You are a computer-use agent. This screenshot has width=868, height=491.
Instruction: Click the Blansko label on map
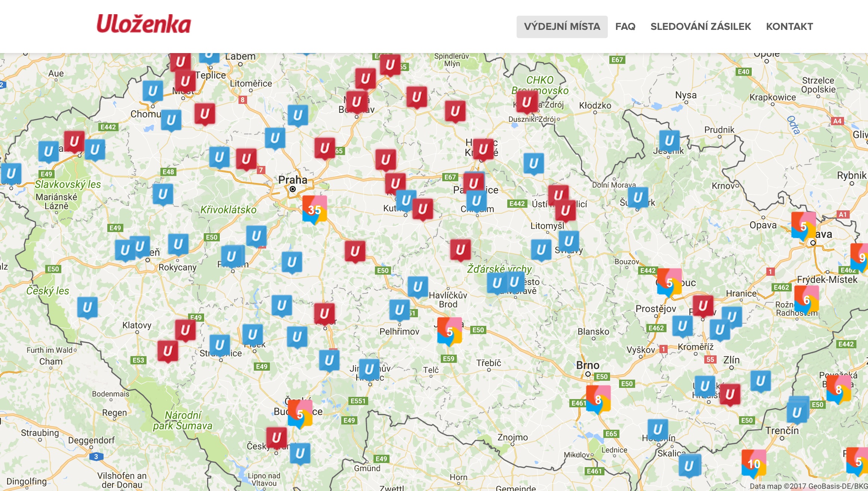pyautogui.click(x=593, y=331)
